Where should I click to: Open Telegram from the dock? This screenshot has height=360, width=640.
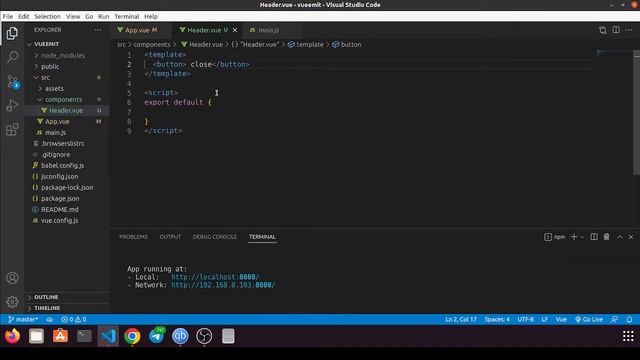156,336
